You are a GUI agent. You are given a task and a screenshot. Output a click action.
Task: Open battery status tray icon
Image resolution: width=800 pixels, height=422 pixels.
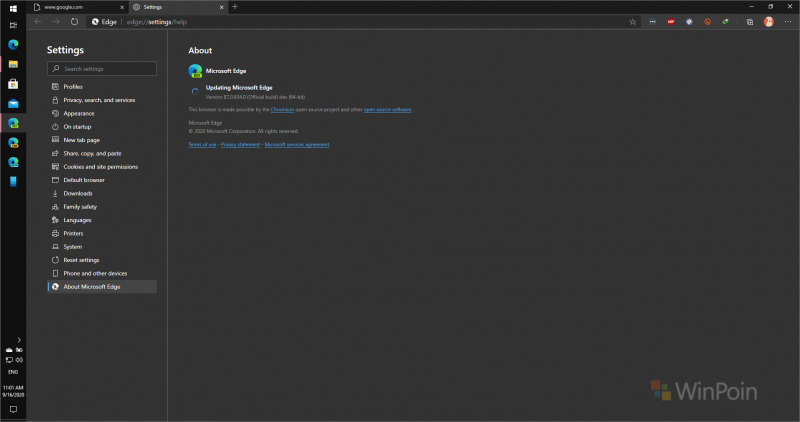coord(19,350)
